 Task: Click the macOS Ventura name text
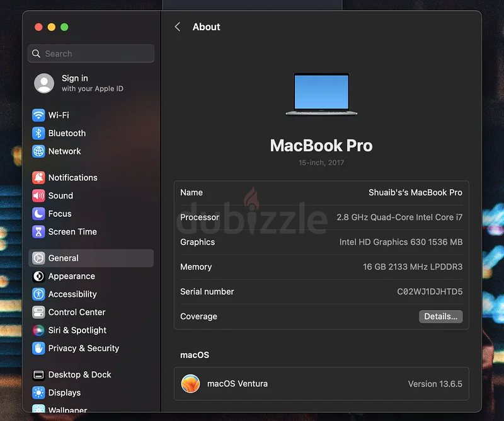[x=238, y=384]
